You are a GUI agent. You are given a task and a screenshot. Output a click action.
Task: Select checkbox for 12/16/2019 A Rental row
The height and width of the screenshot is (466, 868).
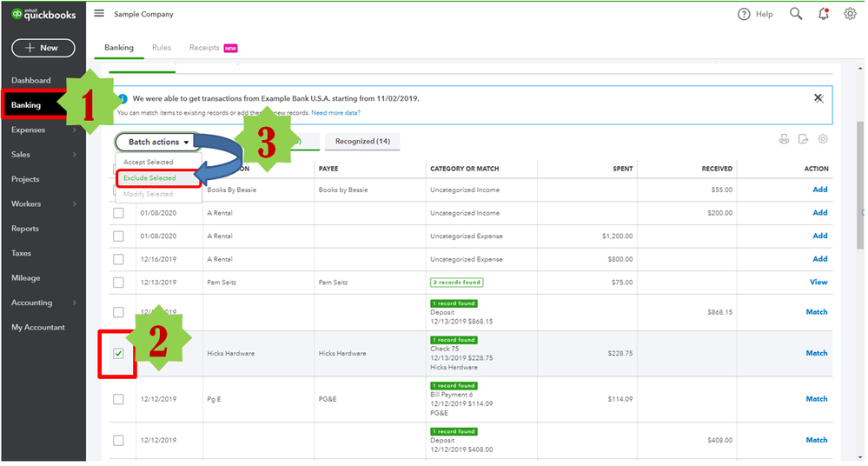click(x=118, y=259)
